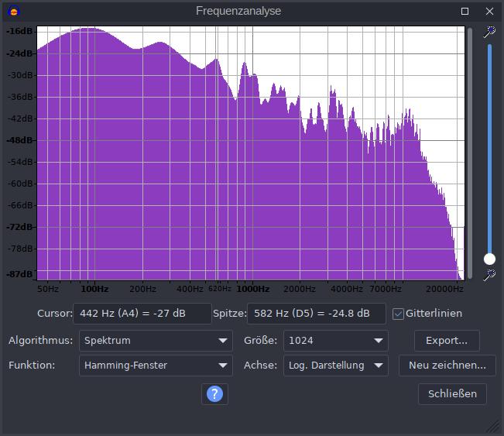The width and height of the screenshot is (504, 436).
Task: Click the -87dB level axis label
Action: [x=19, y=274]
